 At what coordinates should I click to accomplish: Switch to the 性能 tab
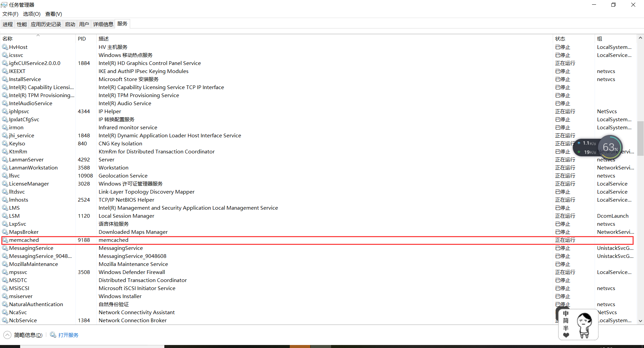[x=21, y=24]
